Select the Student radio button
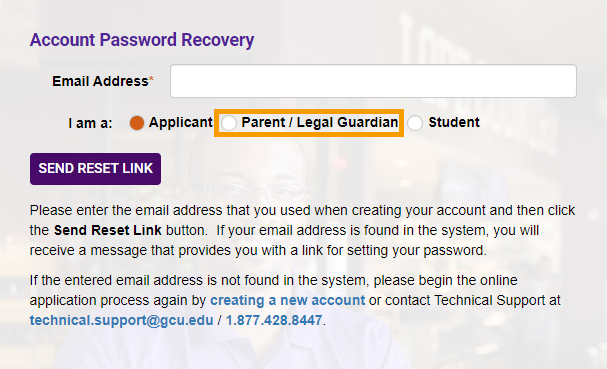Screen dimensions: 607x369 coord(415,123)
